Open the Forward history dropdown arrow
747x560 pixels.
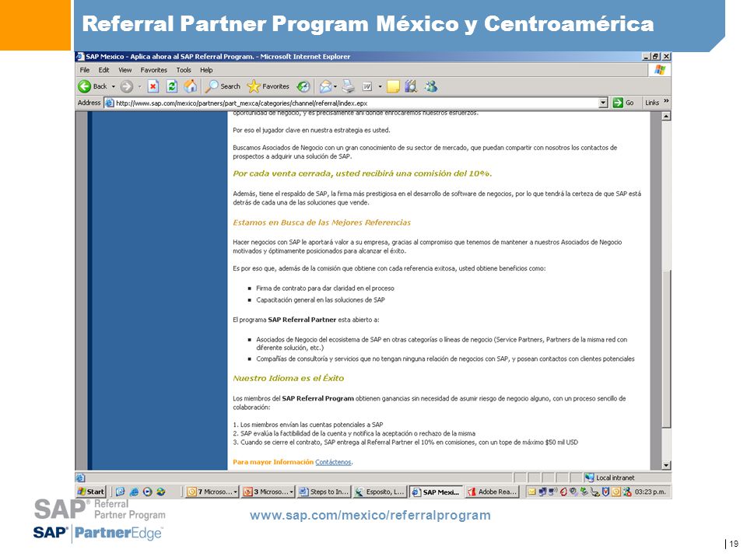pyautogui.click(x=139, y=86)
